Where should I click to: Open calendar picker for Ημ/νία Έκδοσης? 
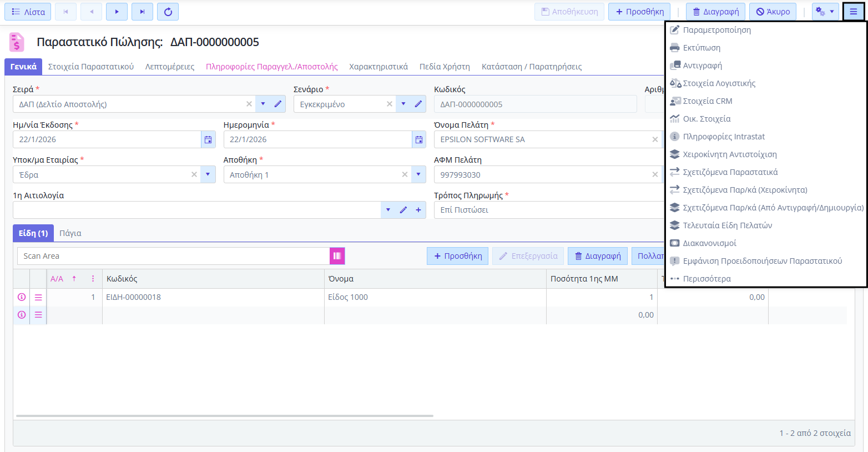pyautogui.click(x=208, y=140)
